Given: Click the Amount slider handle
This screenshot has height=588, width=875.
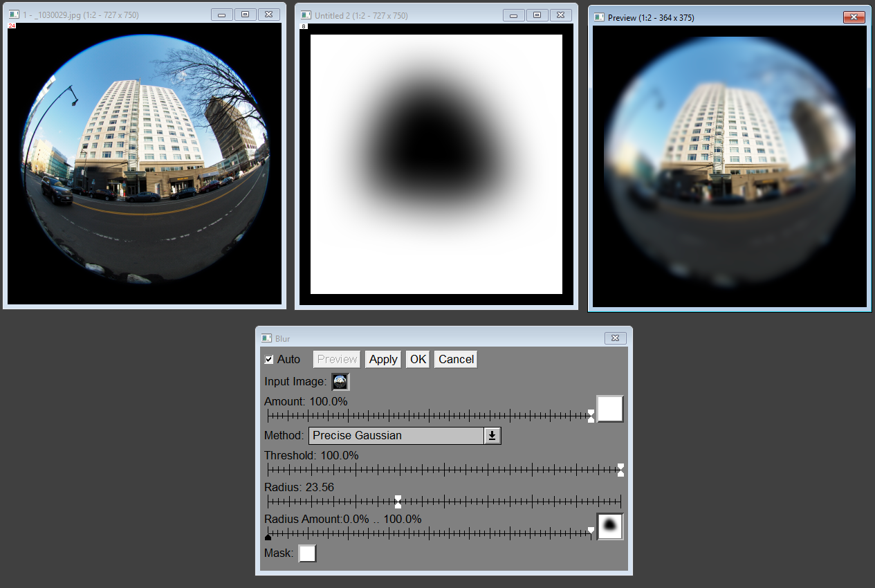Looking at the screenshot, I should 591,416.
